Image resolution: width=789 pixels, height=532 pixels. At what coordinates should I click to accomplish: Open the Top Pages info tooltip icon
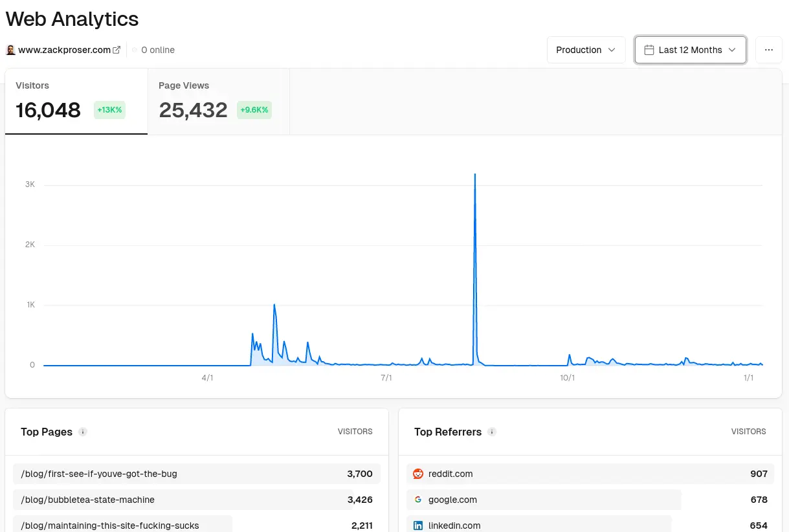[82, 432]
